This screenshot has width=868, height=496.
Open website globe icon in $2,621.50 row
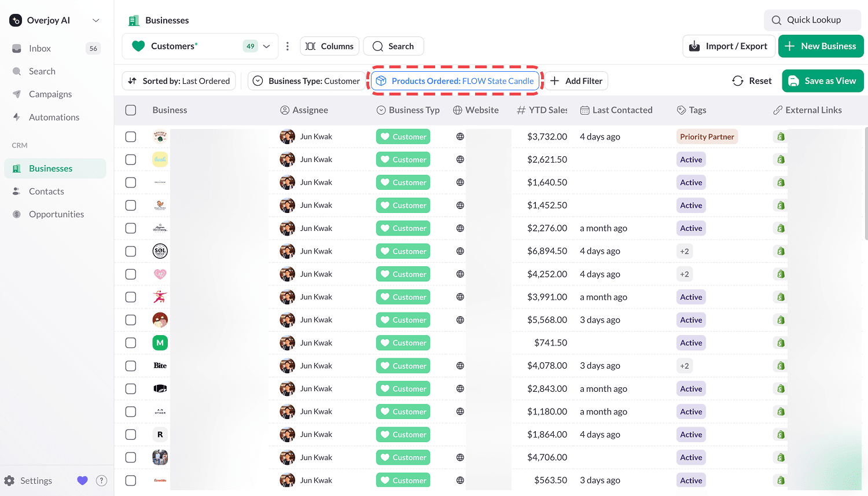coord(460,160)
